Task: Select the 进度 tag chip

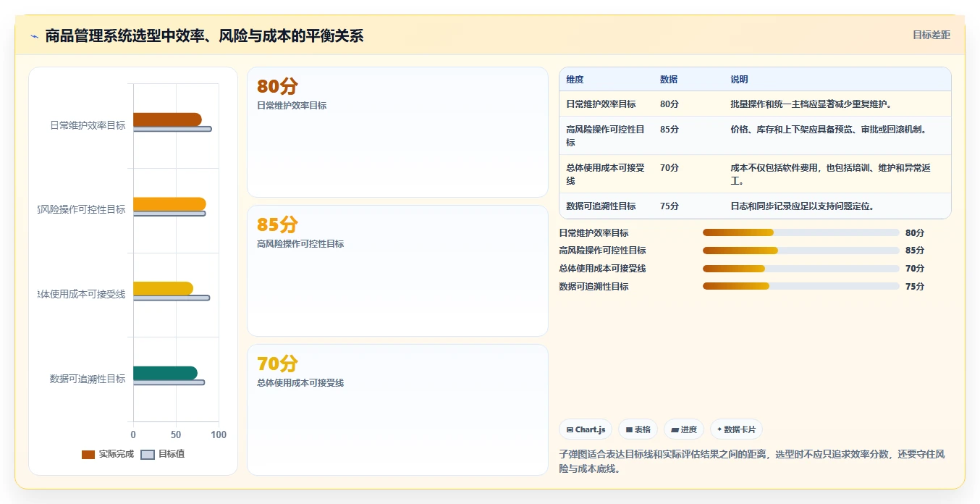Action: [x=684, y=429]
